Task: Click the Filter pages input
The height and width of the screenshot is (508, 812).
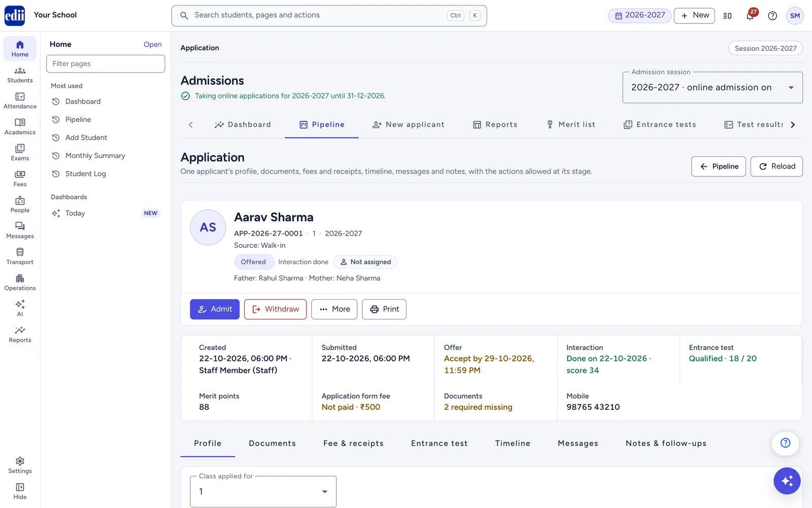Action: (106, 63)
